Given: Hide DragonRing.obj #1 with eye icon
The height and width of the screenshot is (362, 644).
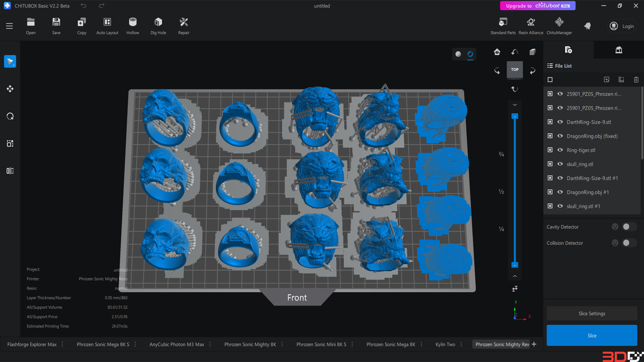Looking at the screenshot, I should [x=560, y=192].
